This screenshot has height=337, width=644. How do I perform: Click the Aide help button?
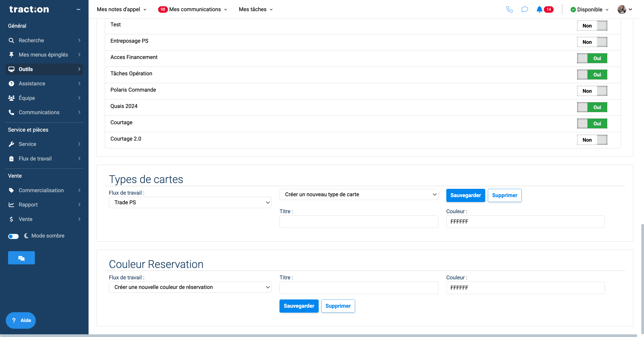tap(21, 320)
